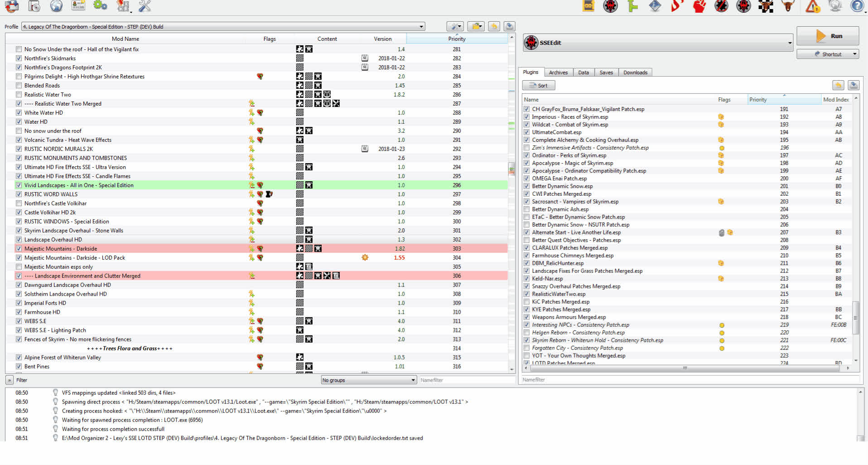868x465 pixels.
Task: Enable the KiC Patches Merged.esp plugin
Action: tap(526, 301)
